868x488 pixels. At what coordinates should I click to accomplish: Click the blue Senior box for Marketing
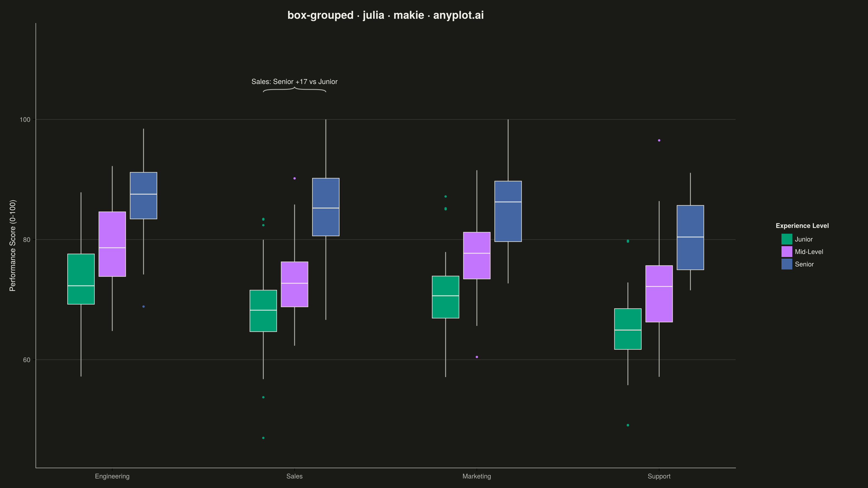pyautogui.click(x=508, y=211)
